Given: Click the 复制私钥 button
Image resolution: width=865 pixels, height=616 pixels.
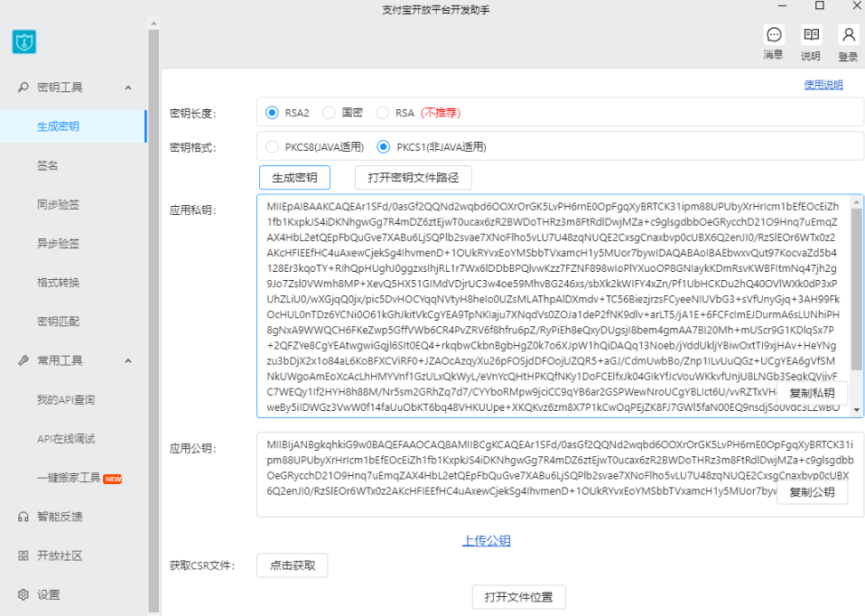Looking at the screenshot, I should click(812, 393).
